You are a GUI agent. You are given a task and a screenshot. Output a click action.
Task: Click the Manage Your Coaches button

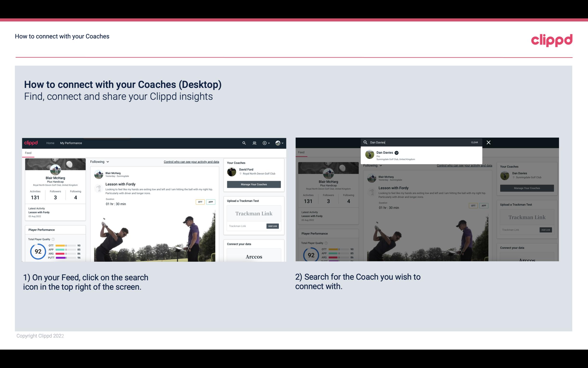click(253, 184)
